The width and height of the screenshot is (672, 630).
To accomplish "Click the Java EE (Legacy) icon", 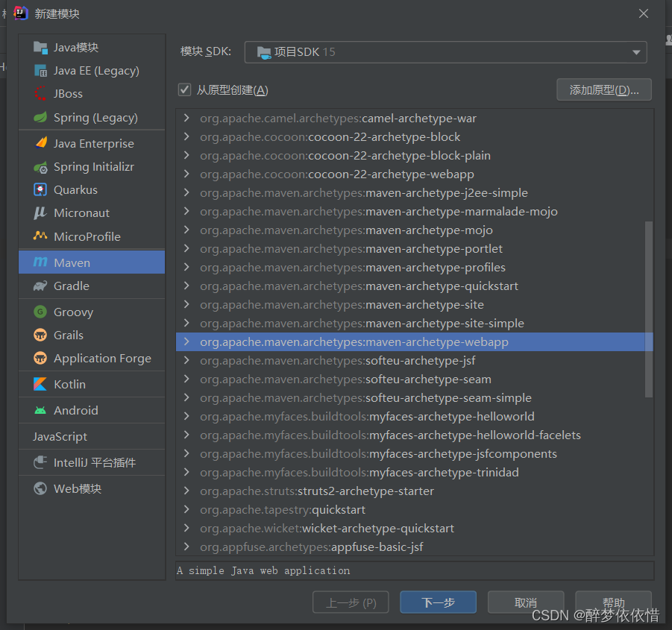I will pos(40,71).
